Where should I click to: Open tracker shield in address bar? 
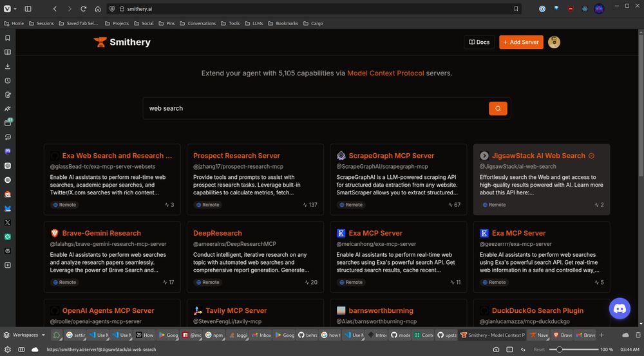tap(112, 8)
